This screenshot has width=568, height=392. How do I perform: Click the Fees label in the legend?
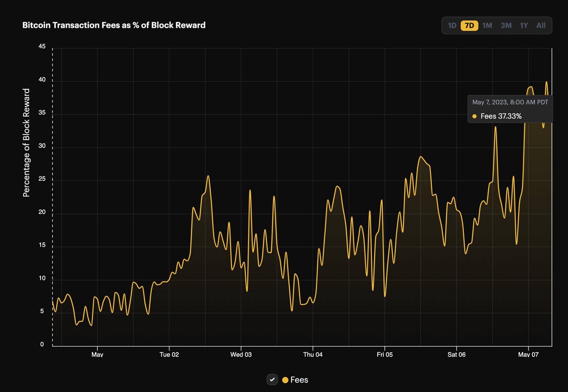(299, 380)
